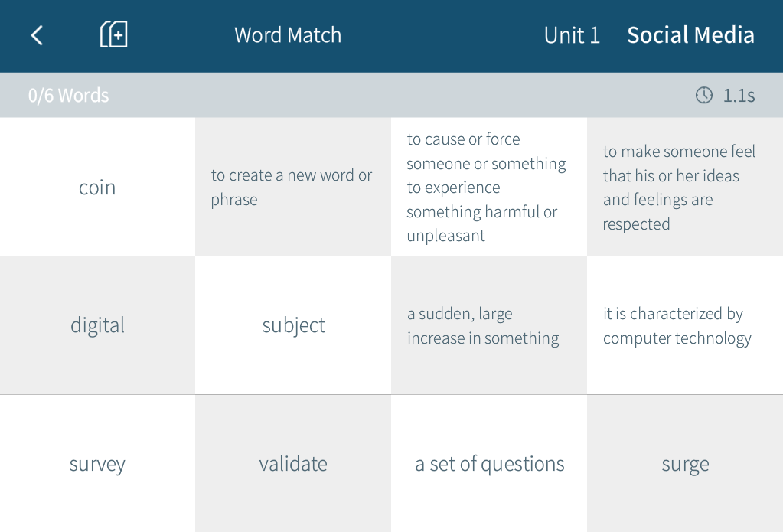Select the word card 'digital'
Image resolution: width=783 pixels, height=532 pixels.
(97, 325)
